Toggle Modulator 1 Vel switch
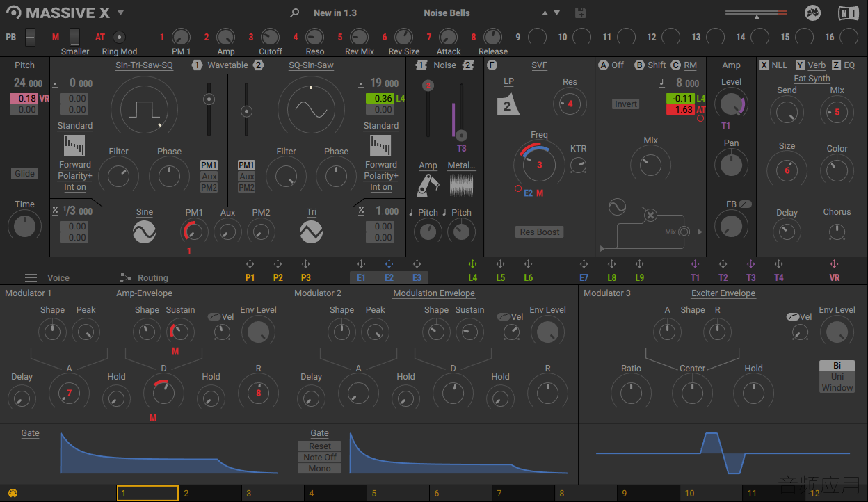Image resolution: width=868 pixels, height=502 pixels. [x=214, y=316]
